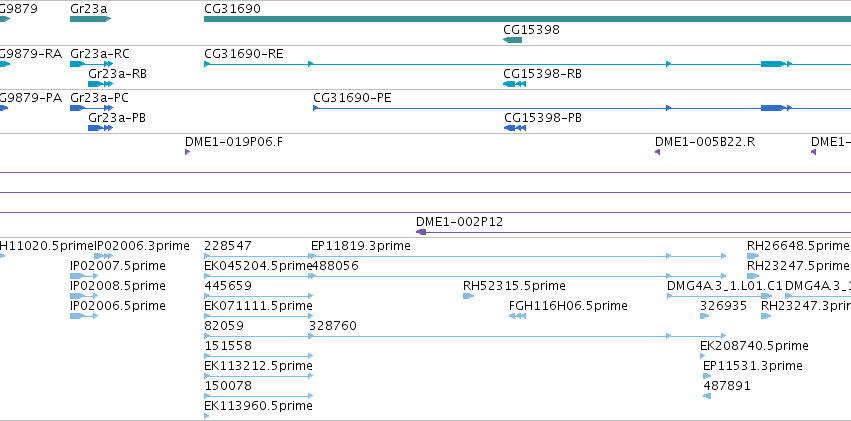Image resolution: width=851 pixels, height=421 pixels.
Task: Click the DME1-005B22.R marker triangle
Action: pyautogui.click(x=657, y=152)
